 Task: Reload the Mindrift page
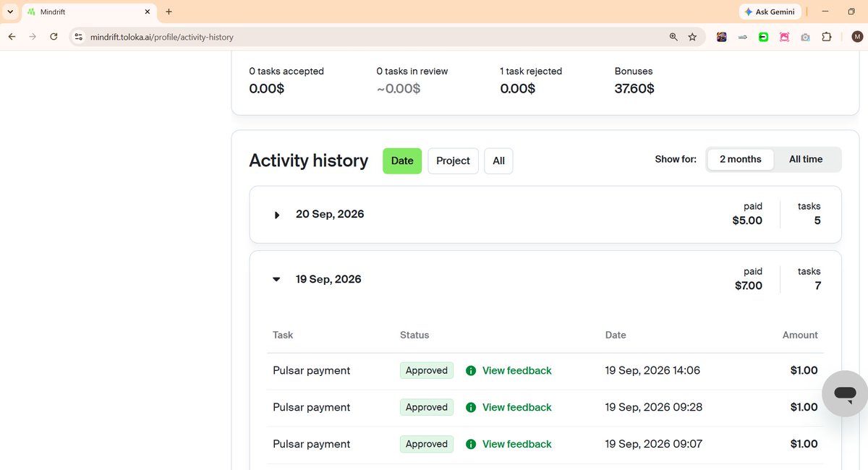click(54, 37)
